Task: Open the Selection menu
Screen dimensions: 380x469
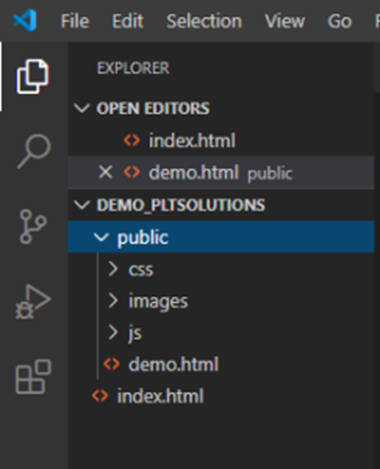Action: pos(204,21)
